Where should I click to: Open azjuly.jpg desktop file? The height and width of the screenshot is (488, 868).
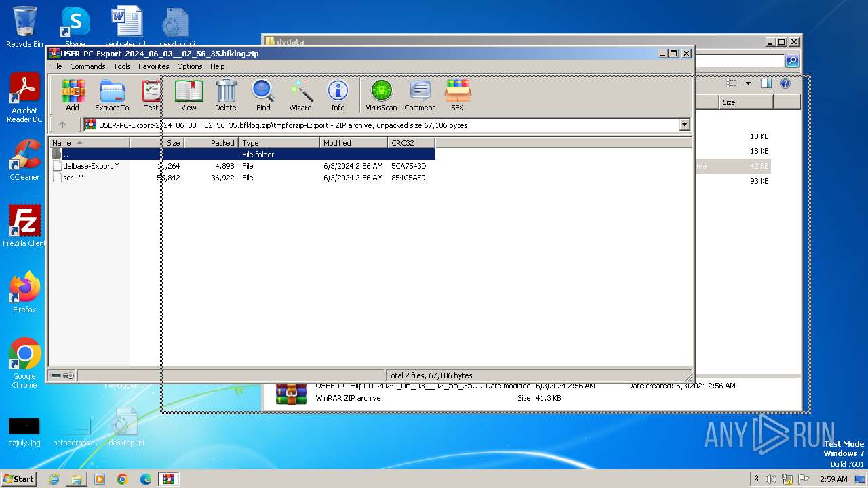(x=24, y=432)
